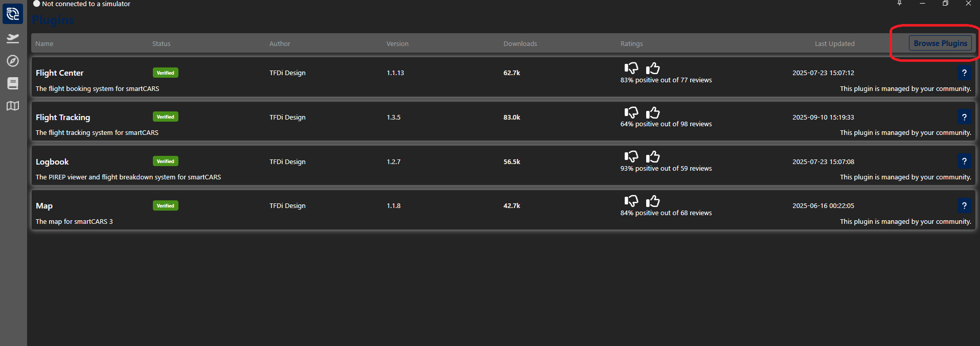Click the Plugins page heading
The width and height of the screenshot is (980, 346).
53,20
